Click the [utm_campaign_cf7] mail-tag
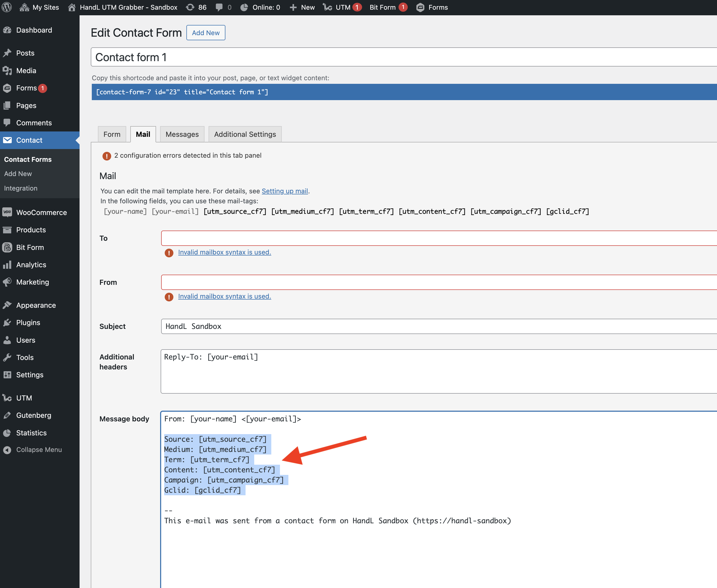Viewport: 717px width, 588px height. tap(506, 211)
